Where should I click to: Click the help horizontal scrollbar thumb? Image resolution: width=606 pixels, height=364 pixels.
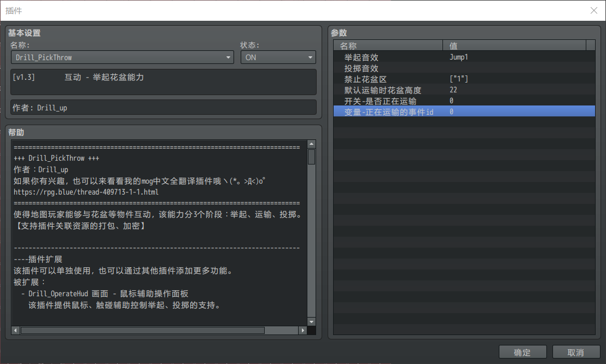tap(143, 330)
